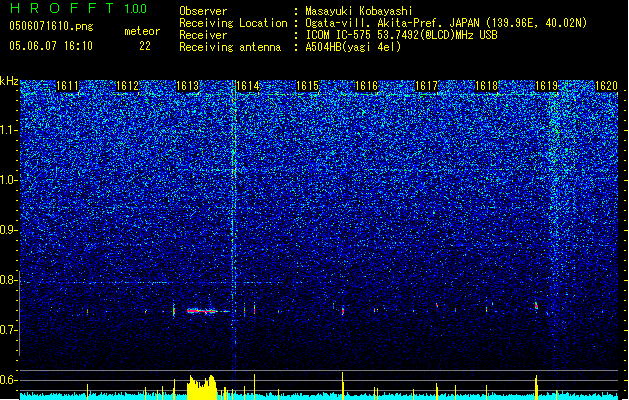Click the tall yellow power spike under 1619
The height and width of the screenshot is (400, 629).
pos(536,388)
